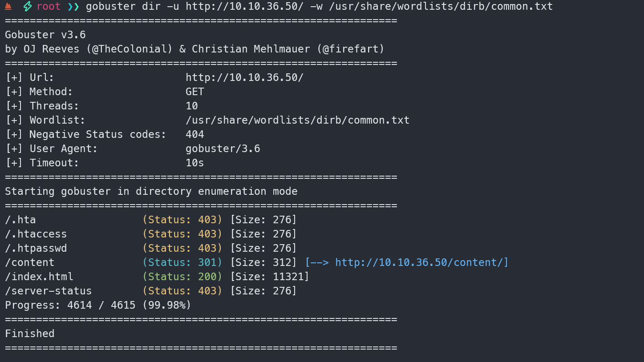Image resolution: width=644 pixels, height=362 pixels.
Task: Click the Url value in the settings block
Action: (244, 77)
